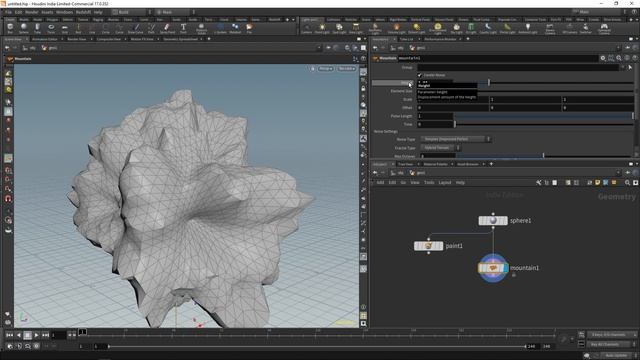
Task: Switch to the Render View tab
Action: (x=77, y=39)
